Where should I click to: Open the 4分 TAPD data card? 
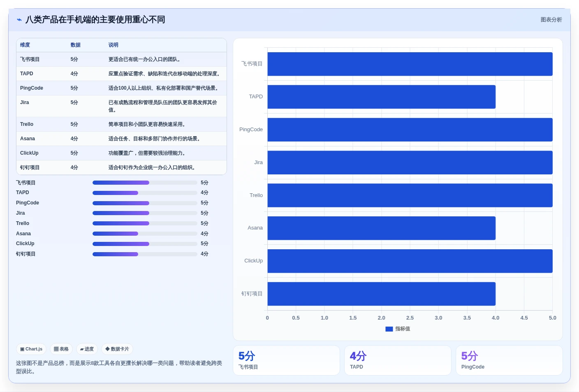[x=398, y=360]
